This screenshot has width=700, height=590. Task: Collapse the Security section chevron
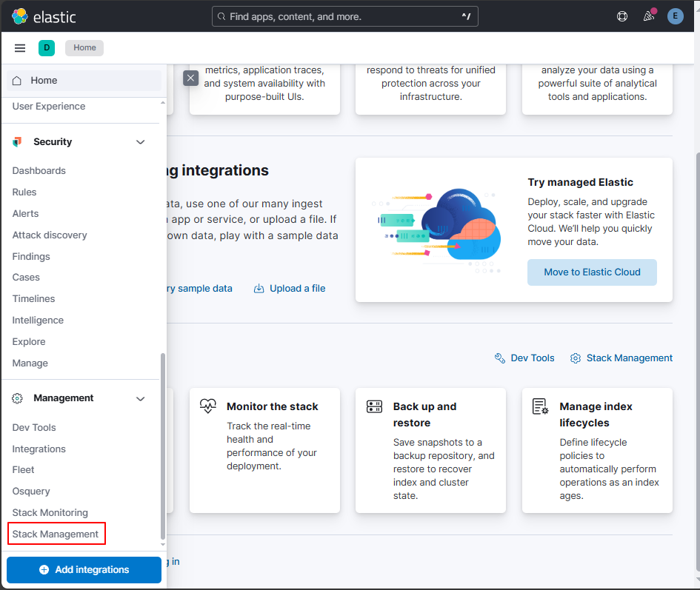coord(140,142)
